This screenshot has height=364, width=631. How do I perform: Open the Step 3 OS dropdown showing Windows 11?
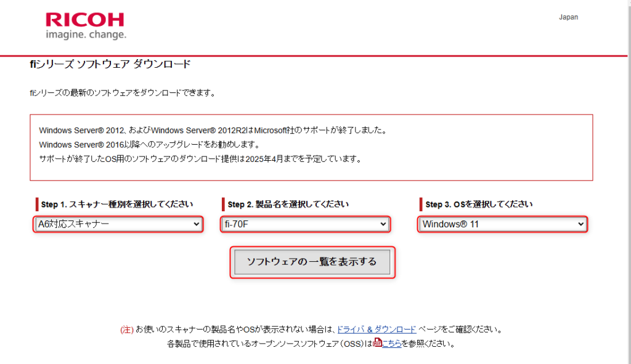pyautogui.click(x=502, y=224)
